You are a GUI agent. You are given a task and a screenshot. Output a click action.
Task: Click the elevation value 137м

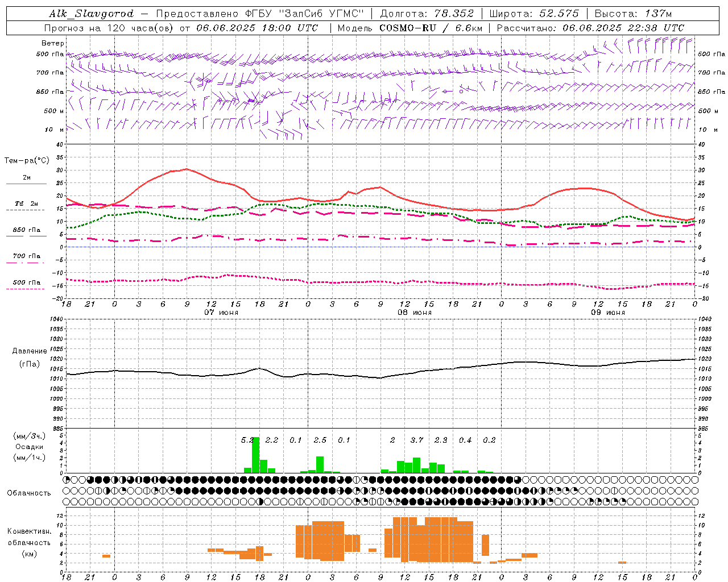pos(658,14)
